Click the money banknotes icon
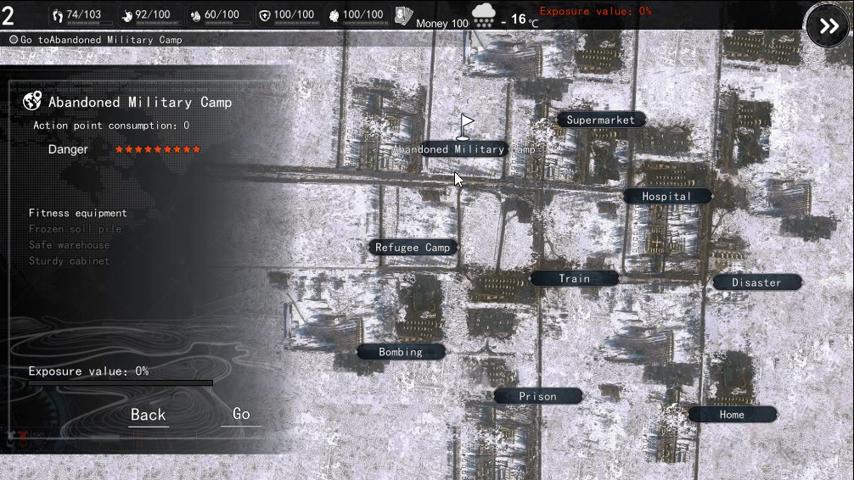Screen dimensions: 854x480 point(404,16)
